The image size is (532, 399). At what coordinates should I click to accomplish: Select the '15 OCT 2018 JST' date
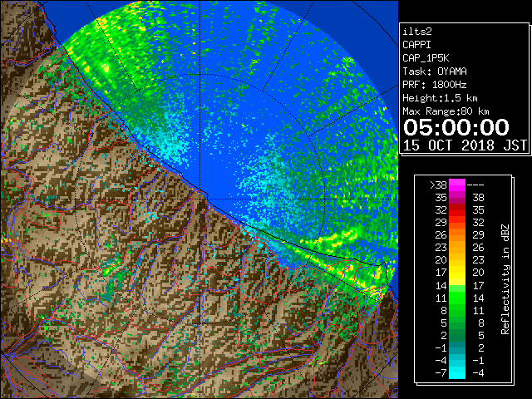click(465, 145)
